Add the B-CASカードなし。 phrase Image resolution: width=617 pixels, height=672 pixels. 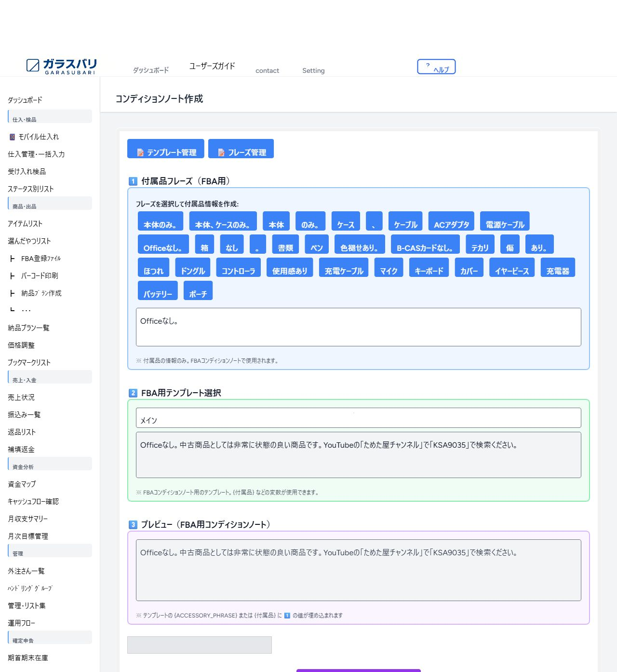pyautogui.click(x=425, y=245)
